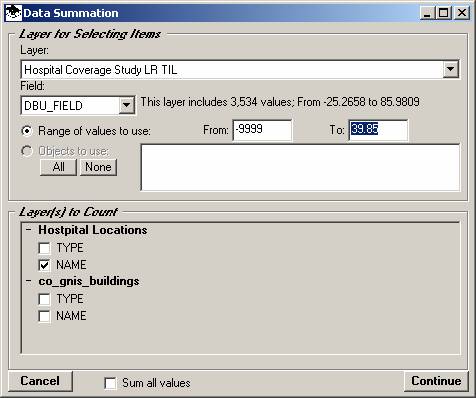The image size is (476, 398).
Task: Click the Continue button
Action: [436, 381]
